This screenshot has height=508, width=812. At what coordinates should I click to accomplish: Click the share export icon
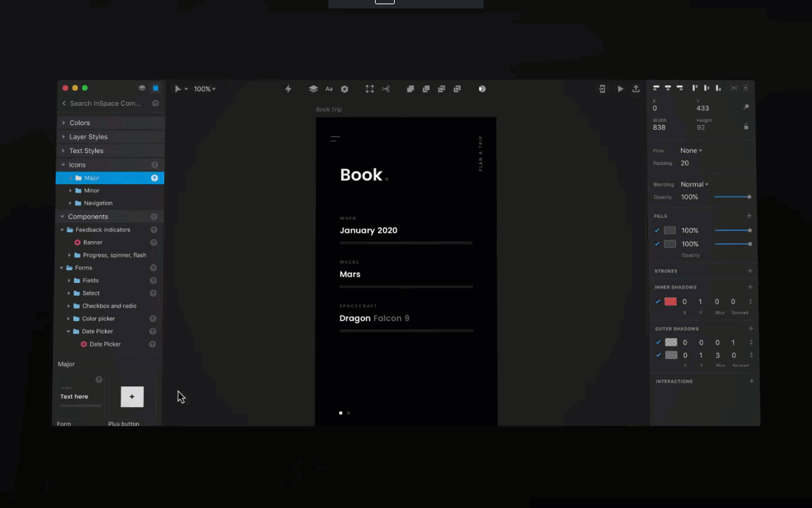(636, 89)
